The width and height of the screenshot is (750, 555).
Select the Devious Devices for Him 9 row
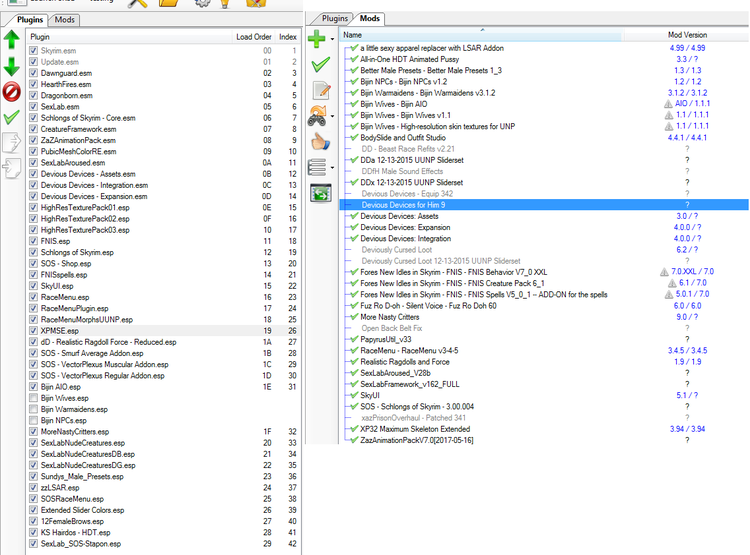click(x=544, y=205)
